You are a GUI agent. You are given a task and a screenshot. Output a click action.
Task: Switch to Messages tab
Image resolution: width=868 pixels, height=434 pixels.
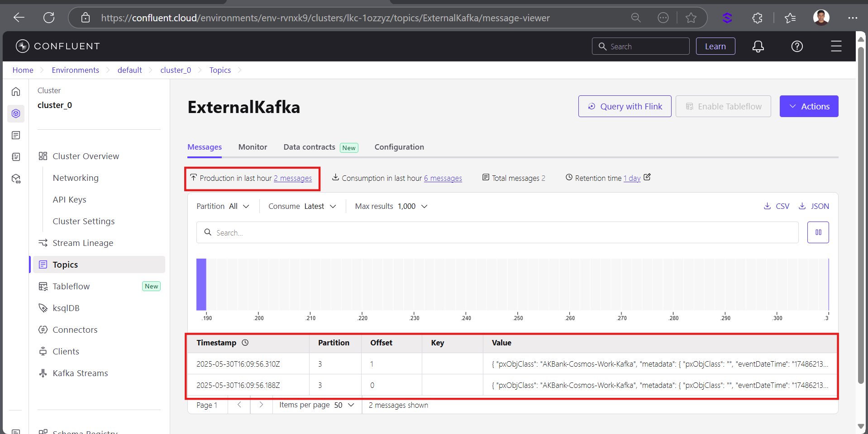click(205, 147)
